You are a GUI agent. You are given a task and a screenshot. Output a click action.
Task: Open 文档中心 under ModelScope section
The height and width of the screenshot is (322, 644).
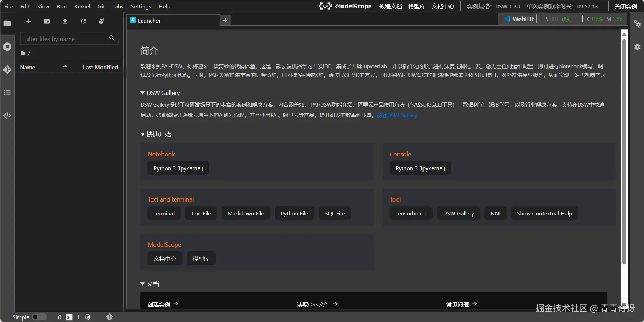pyautogui.click(x=165, y=259)
